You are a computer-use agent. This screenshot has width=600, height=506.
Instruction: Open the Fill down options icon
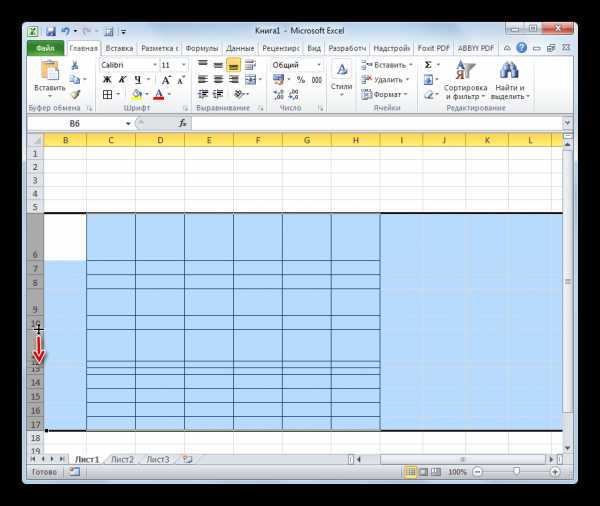point(429,80)
